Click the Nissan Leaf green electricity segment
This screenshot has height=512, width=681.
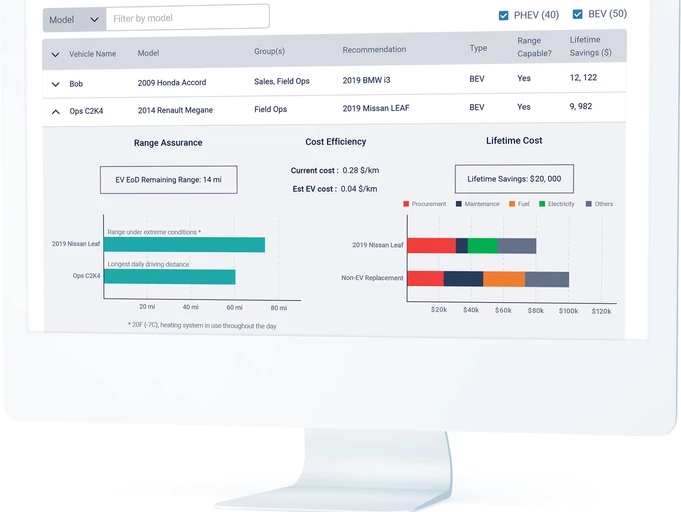(x=483, y=246)
